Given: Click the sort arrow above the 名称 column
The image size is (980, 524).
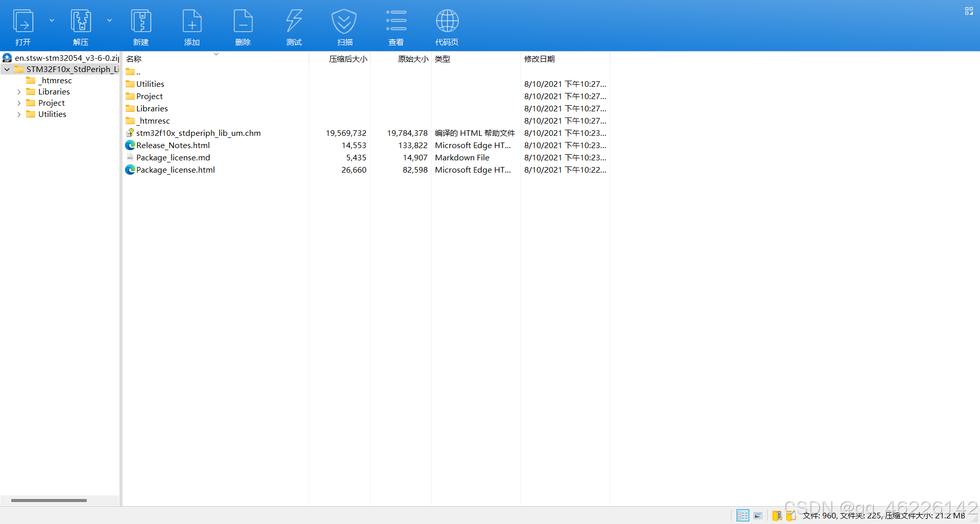Looking at the screenshot, I should tap(216, 54).
